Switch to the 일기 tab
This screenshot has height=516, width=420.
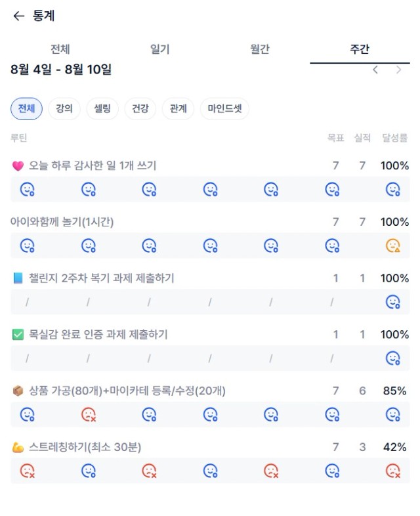pyautogui.click(x=160, y=49)
